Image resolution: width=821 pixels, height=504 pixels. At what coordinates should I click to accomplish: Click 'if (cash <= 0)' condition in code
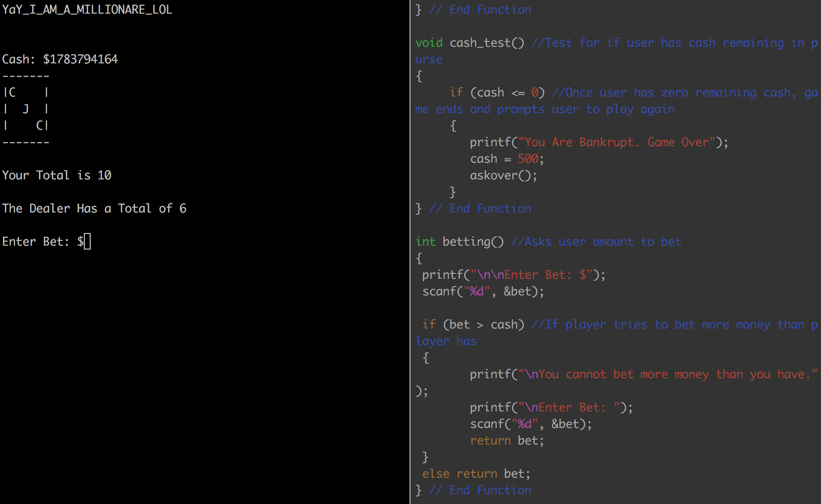[497, 93]
